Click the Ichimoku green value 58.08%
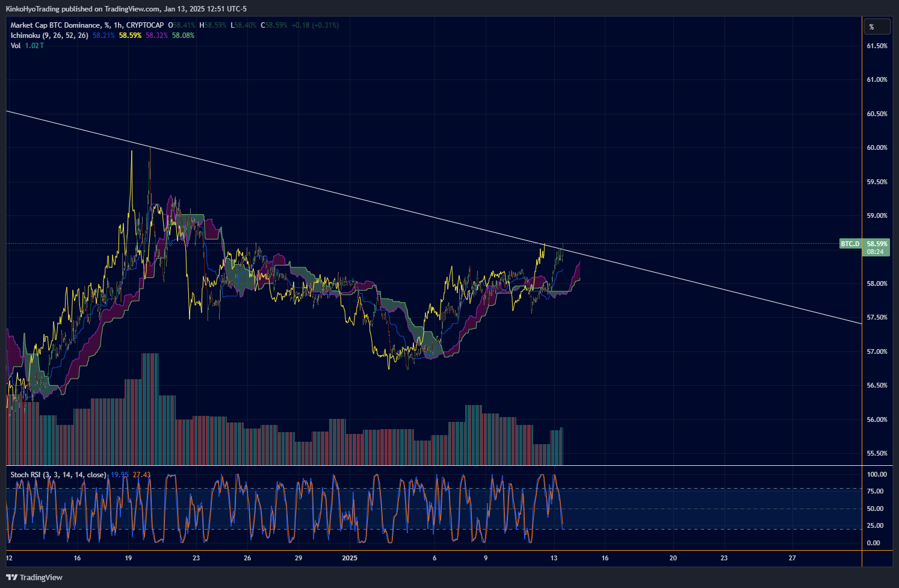 [184, 36]
